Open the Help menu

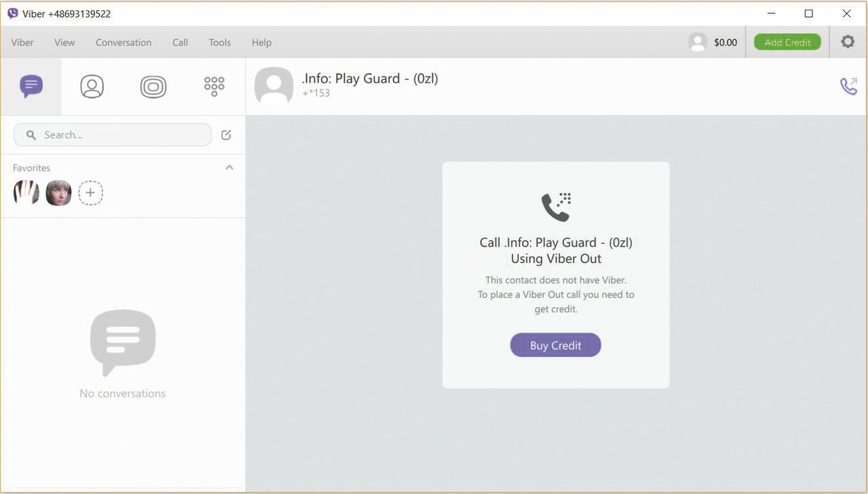[262, 42]
